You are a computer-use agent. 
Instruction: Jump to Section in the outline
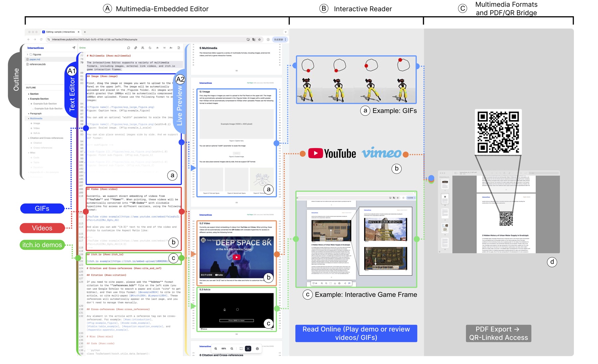(x=34, y=94)
